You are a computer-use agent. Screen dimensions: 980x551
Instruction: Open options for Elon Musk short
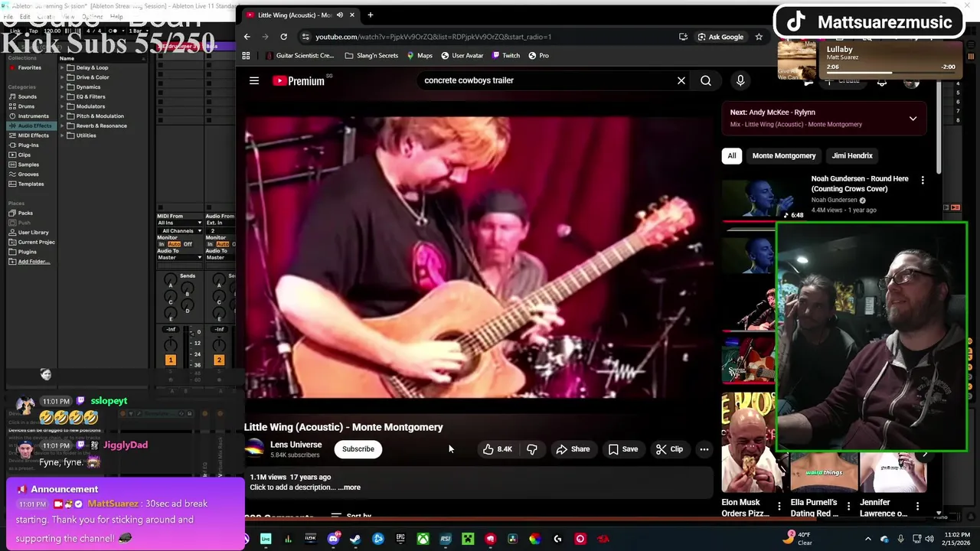pos(779,506)
